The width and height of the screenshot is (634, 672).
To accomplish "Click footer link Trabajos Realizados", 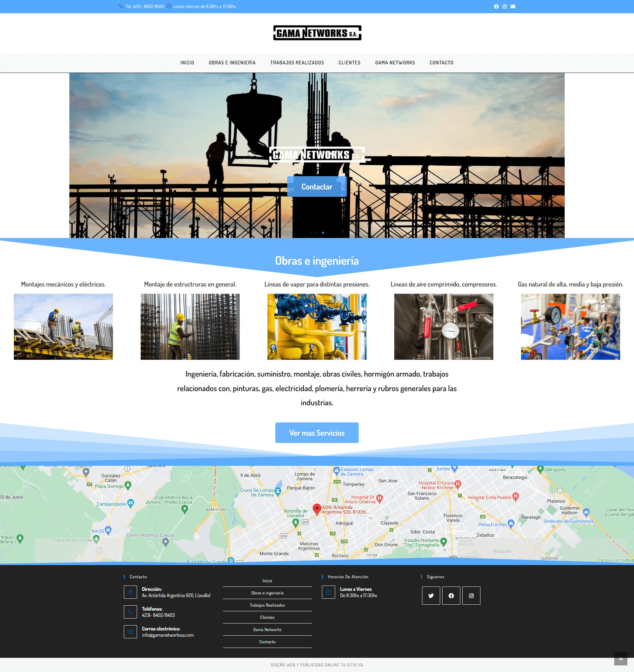I will click(x=267, y=605).
